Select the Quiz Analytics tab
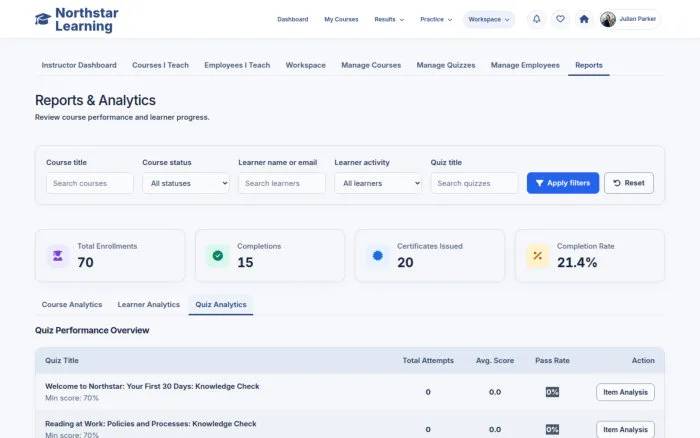 (x=221, y=305)
